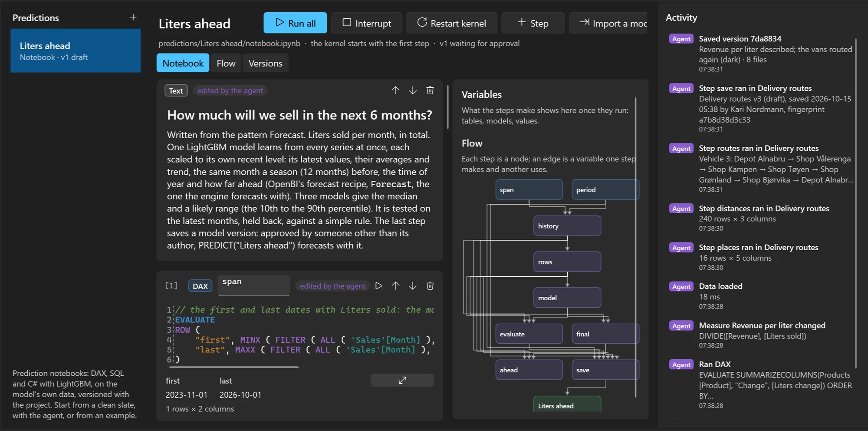Open Step routes ran in Delivery routes
Screen dimensions: 868x431
(x=761, y=169)
